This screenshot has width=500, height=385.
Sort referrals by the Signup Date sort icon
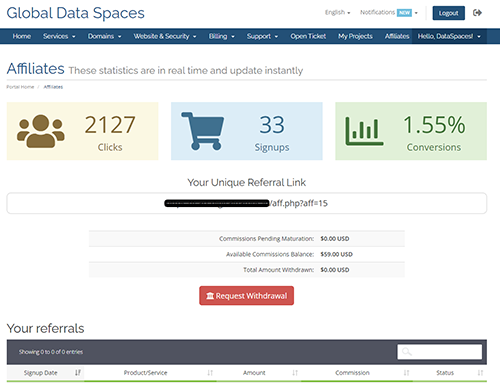pos(78,373)
